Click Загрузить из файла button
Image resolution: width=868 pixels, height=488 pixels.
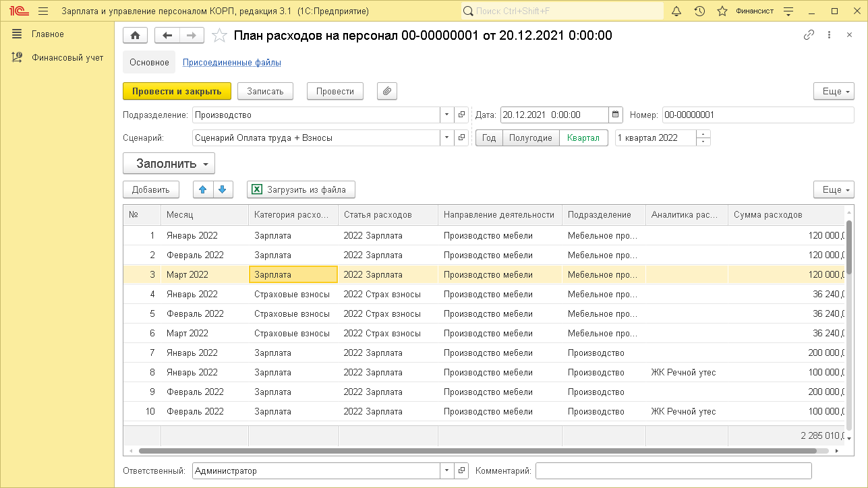click(x=301, y=190)
